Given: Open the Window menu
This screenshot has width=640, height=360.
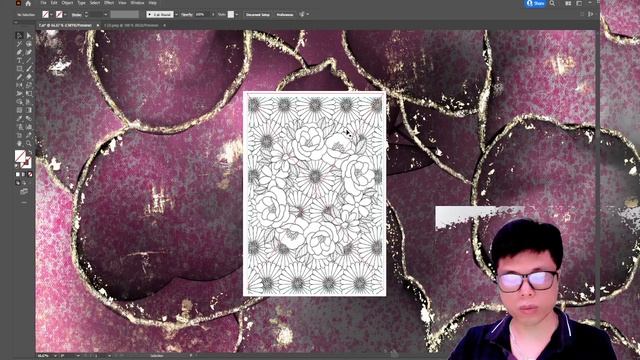Looking at the screenshot, I should pos(137,3).
